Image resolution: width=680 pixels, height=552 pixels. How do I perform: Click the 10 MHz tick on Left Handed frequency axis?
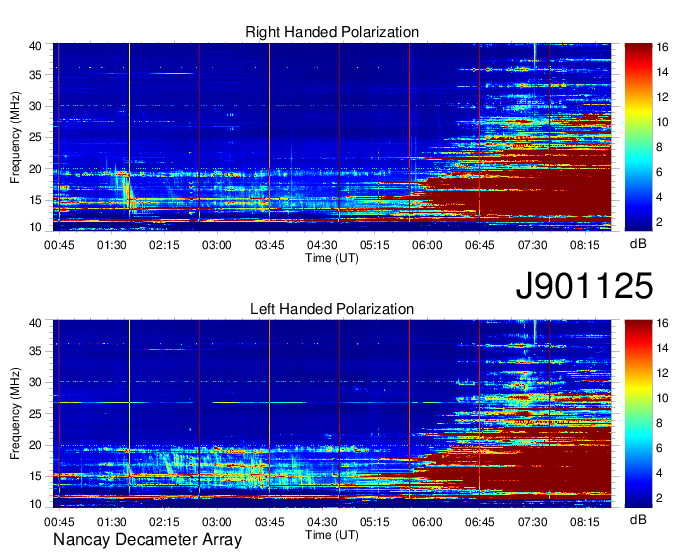(35, 504)
